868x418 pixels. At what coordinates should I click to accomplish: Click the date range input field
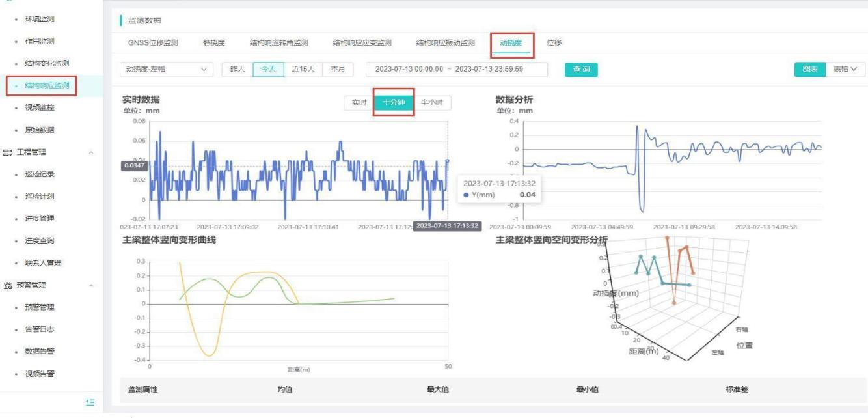457,69
